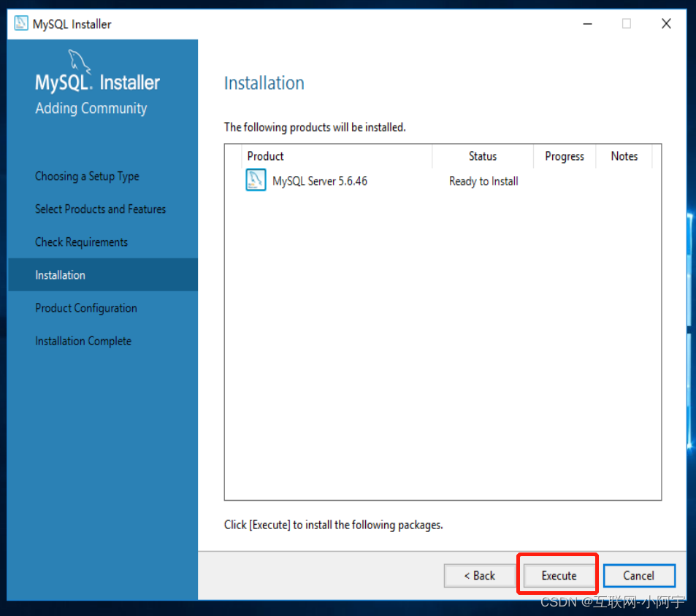Click the Cancel button
The image size is (696, 616).
tap(639, 575)
